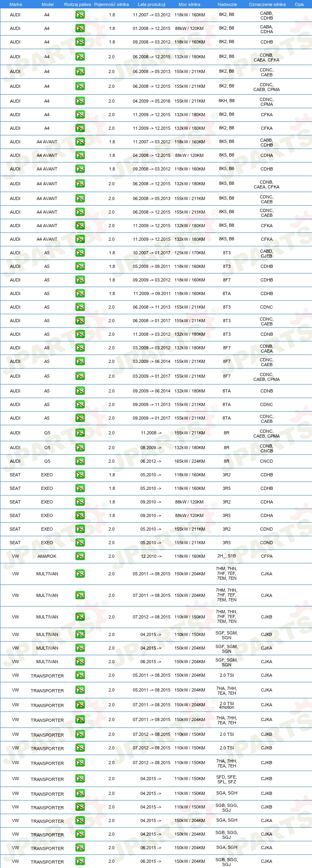The width and height of the screenshot is (312, 868).
Task: Click the Model column header
Action: [x=48, y=4]
